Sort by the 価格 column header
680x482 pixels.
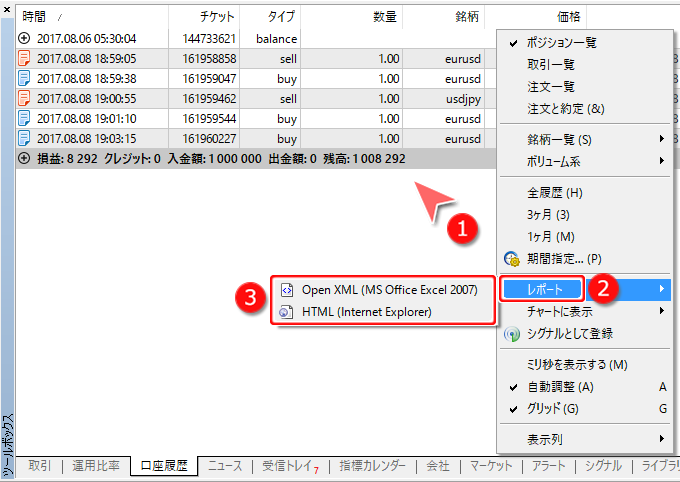pyautogui.click(x=536, y=17)
